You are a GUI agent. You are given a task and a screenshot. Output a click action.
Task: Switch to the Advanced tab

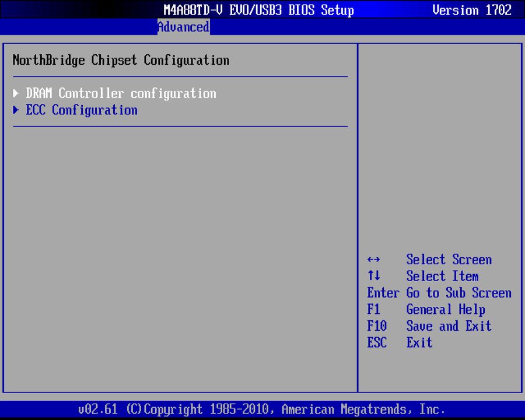183,27
